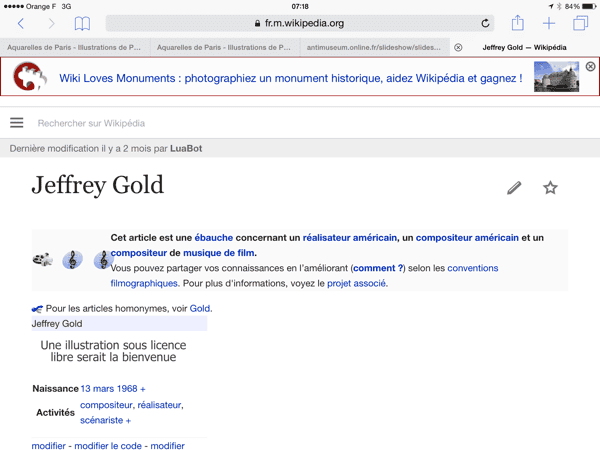
Task: Add article to watchlist with star icon
Action: (550, 188)
